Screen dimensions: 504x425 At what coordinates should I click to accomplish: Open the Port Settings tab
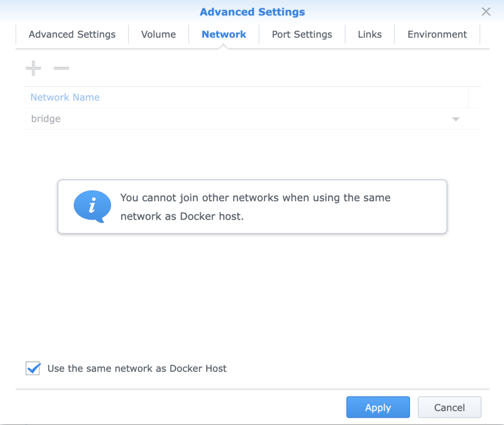302,34
